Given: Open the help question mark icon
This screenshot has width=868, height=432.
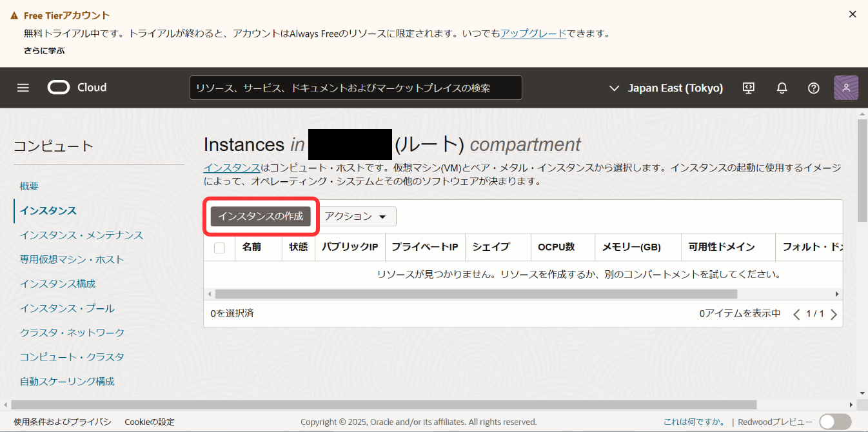Looking at the screenshot, I should pos(814,88).
